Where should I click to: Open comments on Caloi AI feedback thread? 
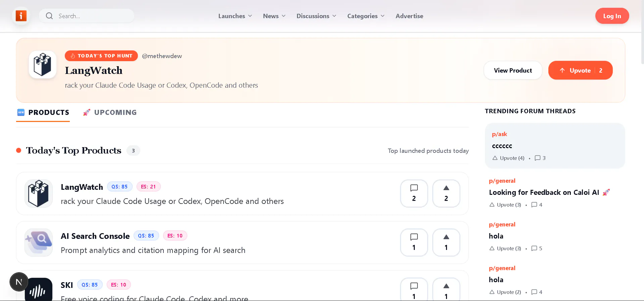537,205
